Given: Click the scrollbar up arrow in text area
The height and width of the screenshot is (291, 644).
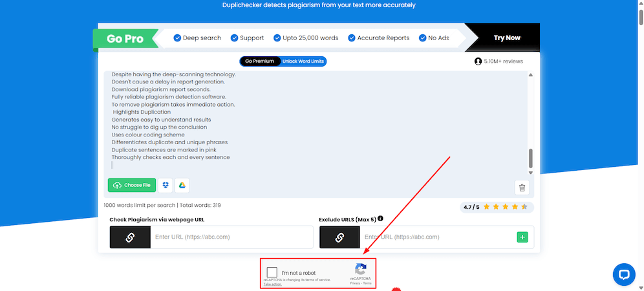Looking at the screenshot, I should click(x=531, y=76).
